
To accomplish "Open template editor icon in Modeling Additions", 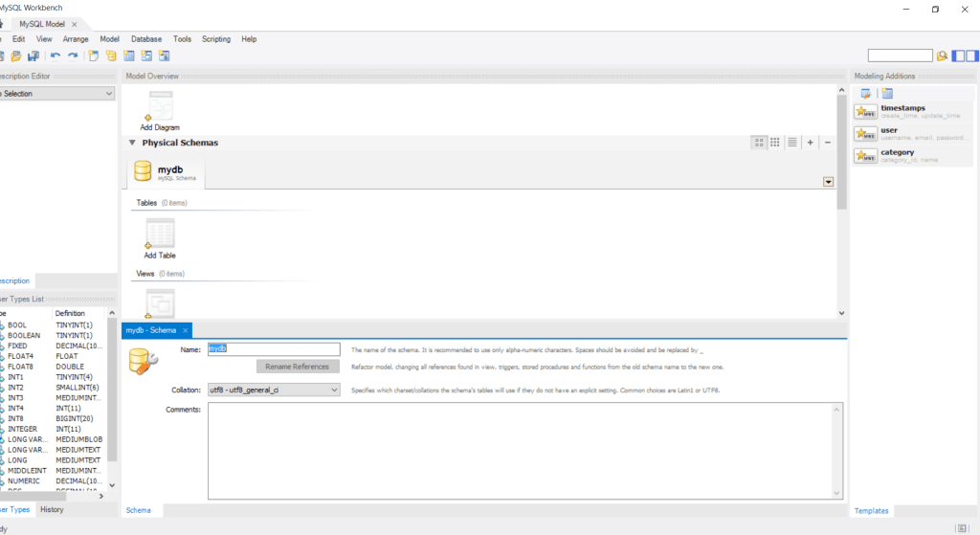I will pyautogui.click(x=865, y=94).
